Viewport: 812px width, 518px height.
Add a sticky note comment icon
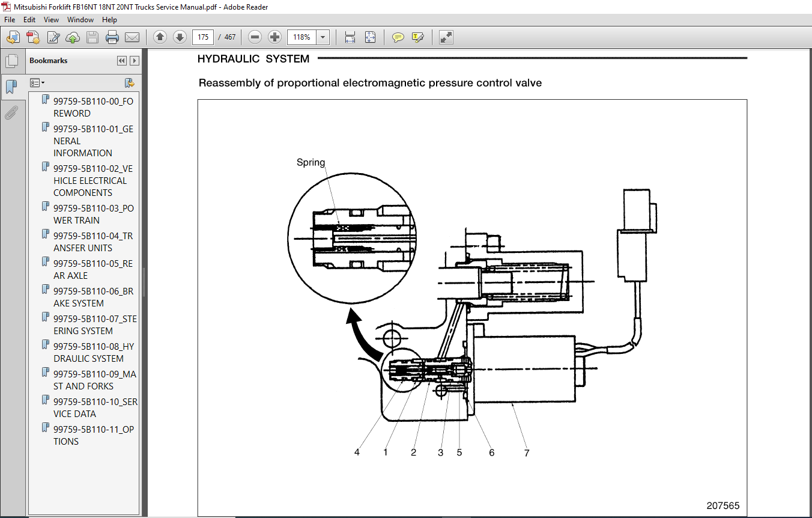click(x=398, y=37)
